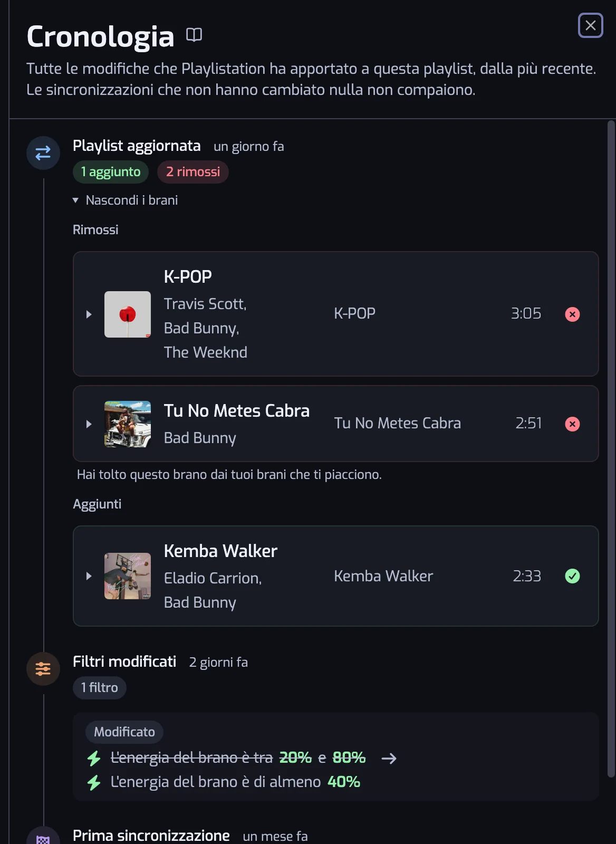Collapse tracks with Nascondi i brani

tap(126, 200)
